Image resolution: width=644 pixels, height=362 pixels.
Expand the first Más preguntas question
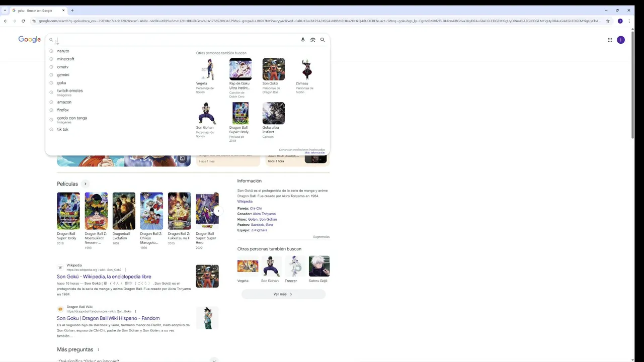coord(214,360)
